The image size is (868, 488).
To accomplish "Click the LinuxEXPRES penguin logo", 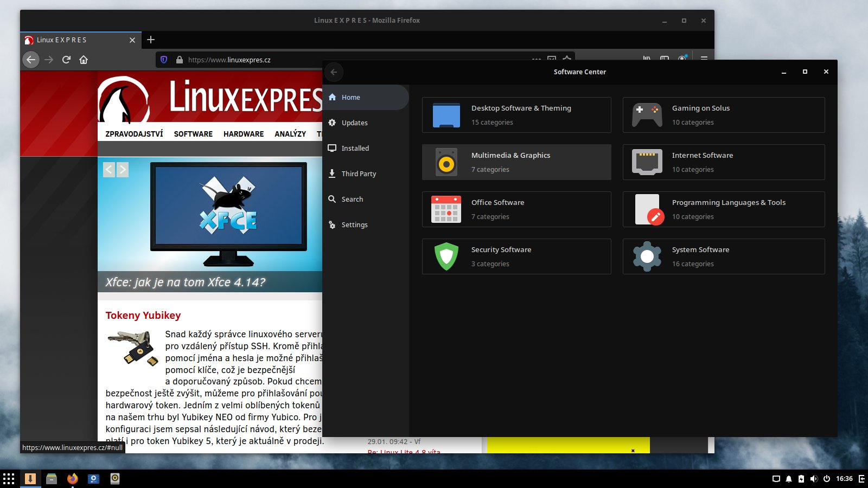I will [x=123, y=101].
